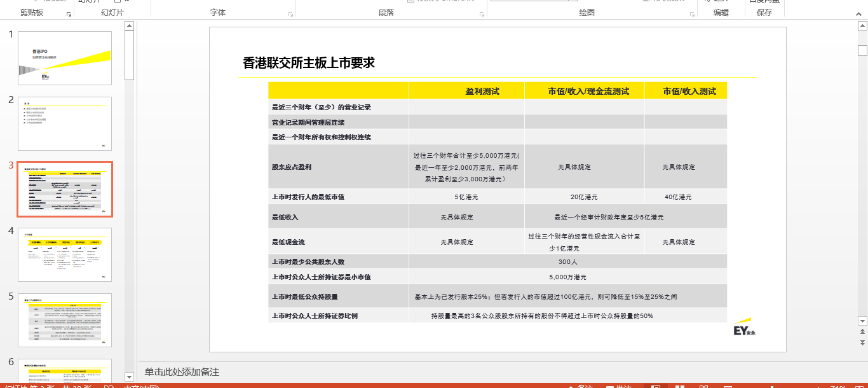
Task: Click the thumbnail pane scroll thumb
Action: pyautogui.click(x=130, y=55)
